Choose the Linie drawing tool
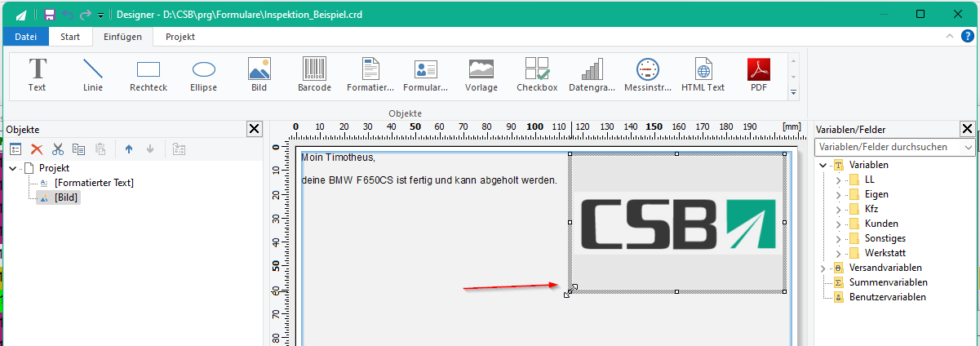This screenshot has height=346, width=980. point(93,75)
